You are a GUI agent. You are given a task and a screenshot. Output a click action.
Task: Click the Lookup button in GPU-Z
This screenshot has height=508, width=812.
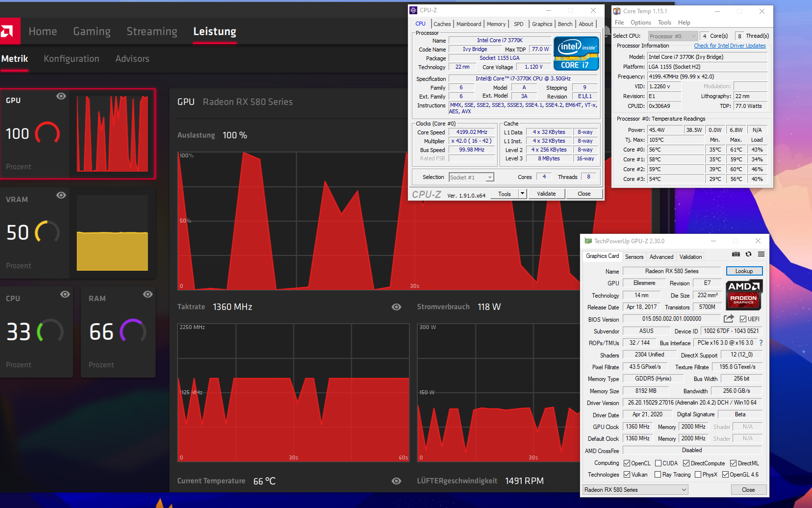click(x=744, y=271)
